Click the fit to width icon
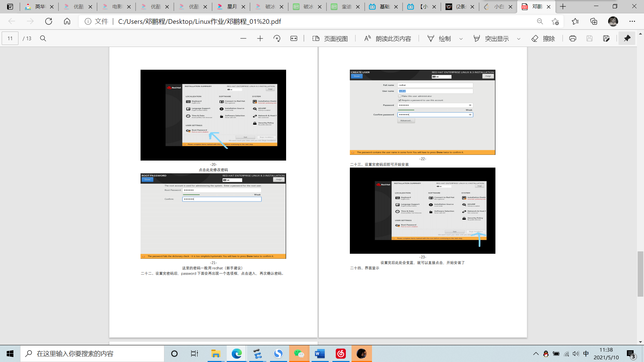Screen dimensions: 644x362 tap(294, 39)
